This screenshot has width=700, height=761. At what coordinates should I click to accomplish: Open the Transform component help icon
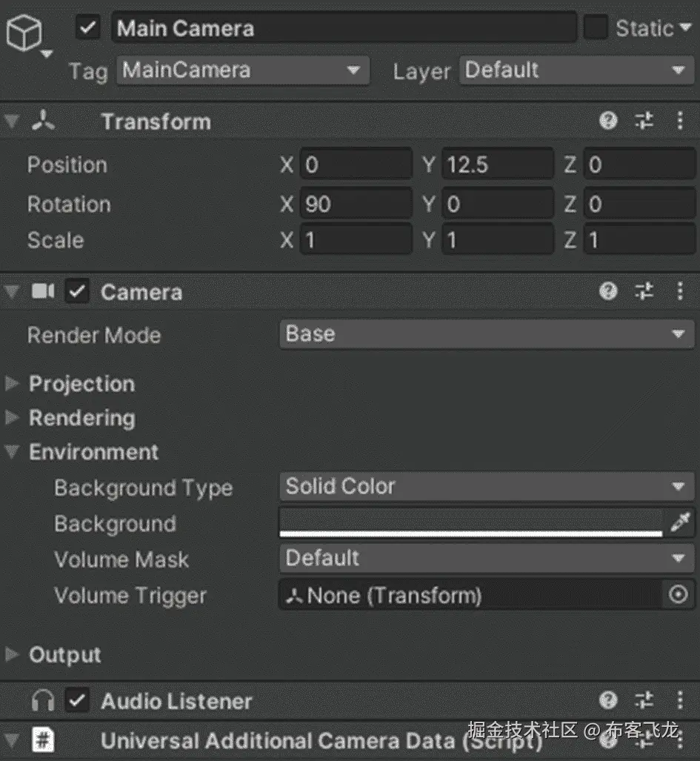tap(608, 122)
